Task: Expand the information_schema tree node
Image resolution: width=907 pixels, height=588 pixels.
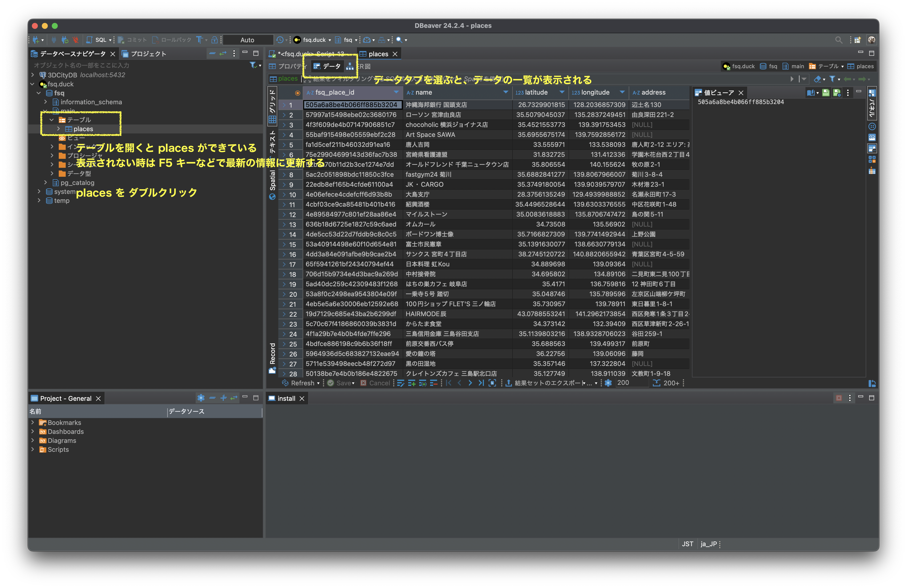Action: coord(45,102)
